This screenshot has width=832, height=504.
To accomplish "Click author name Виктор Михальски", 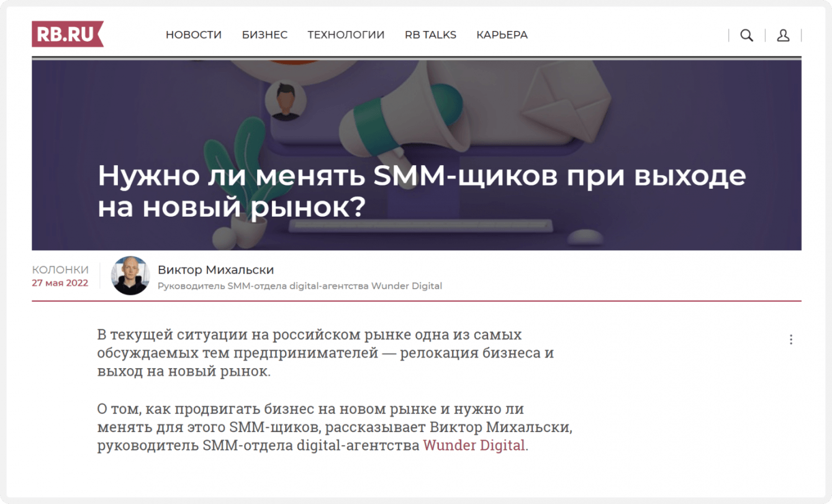I will click(215, 270).
